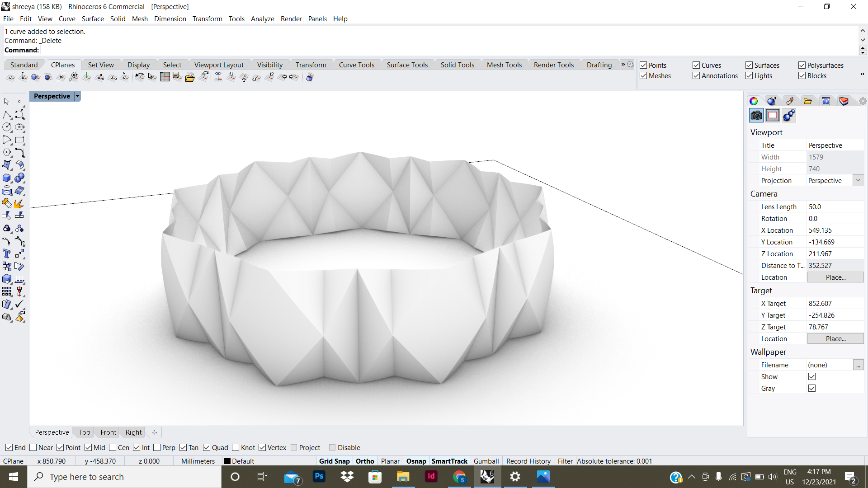Screen dimensions: 868x488
Task: Select the Box solid tool
Action: tap(7, 178)
